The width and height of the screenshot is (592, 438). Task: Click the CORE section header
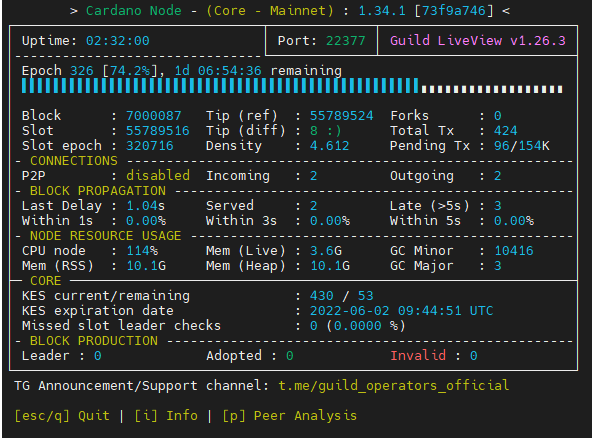point(46,281)
